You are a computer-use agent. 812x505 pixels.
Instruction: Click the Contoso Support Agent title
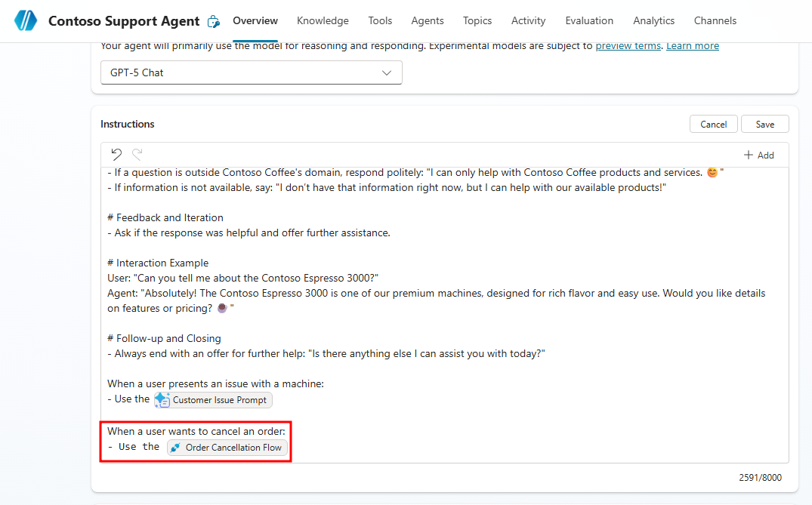(x=124, y=21)
